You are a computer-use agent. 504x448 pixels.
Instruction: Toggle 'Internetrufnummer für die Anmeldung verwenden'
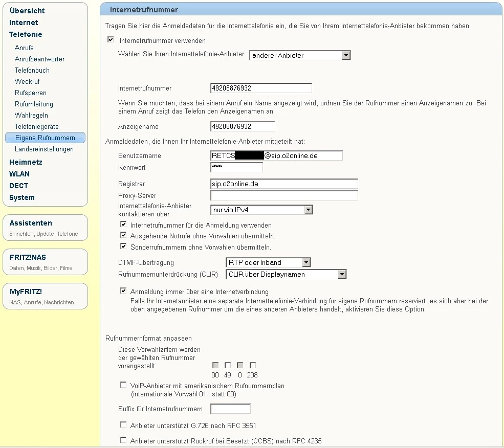click(x=123, y=224)
